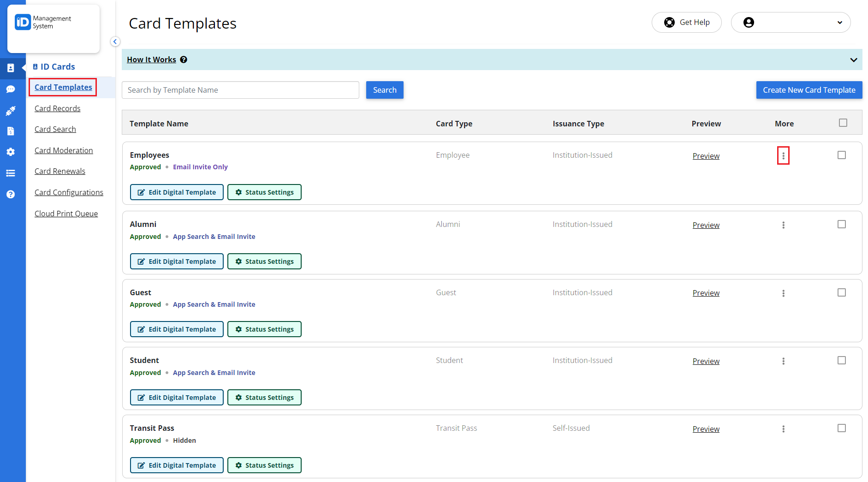The width and height of the screenshot is (868, 482).
Task: Edit Digital Template for Student
Action: click(x=177, y=398)
